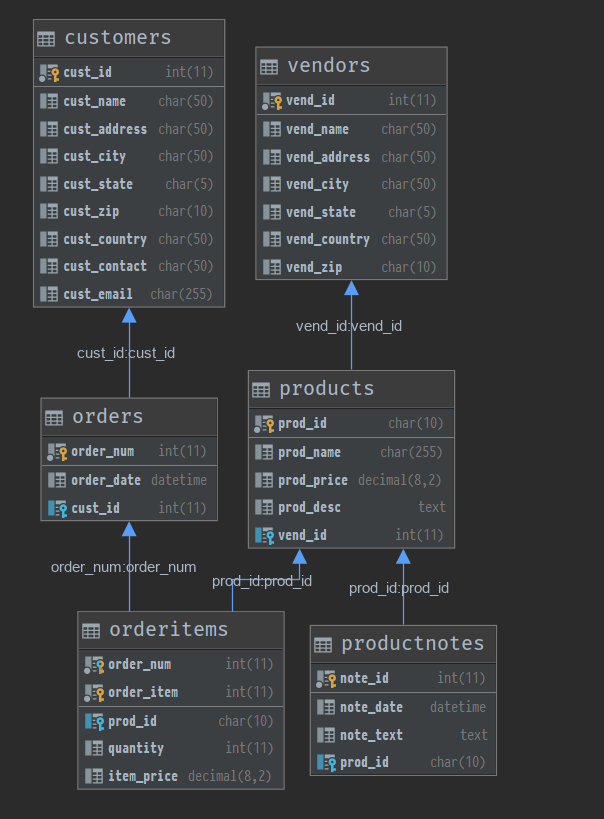The width and height of the screenshot is (604, 819).
Task: Click the vendors table header icon
Action: 269,67
